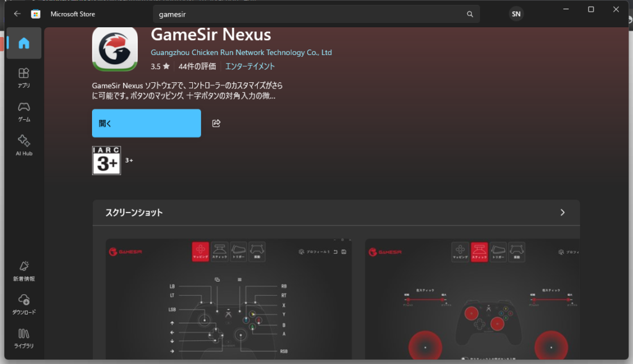Screen dimensions: 633x364
Task: Open the Home section in sidebar
Action: pos(24,43)
